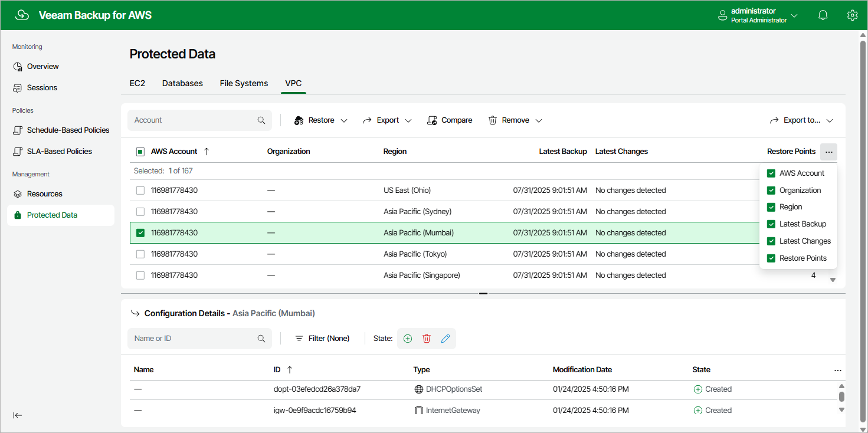Click the Filter (None) button
This screenshot has height=433, width=868.
322,339
